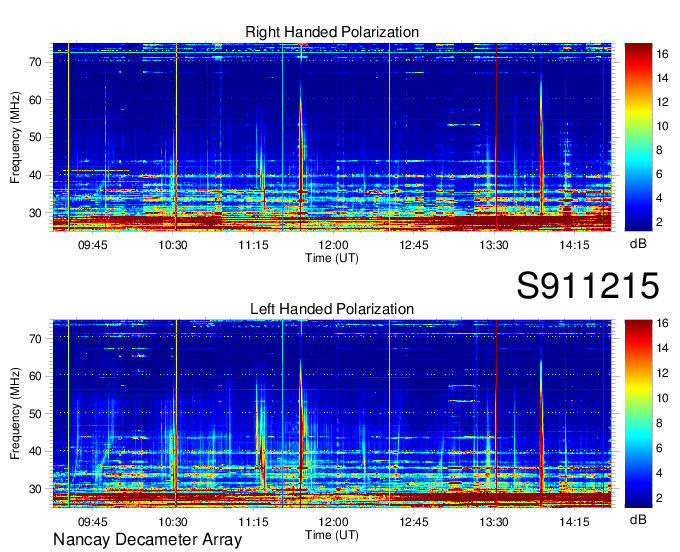Click the 'Right Handed Polarization' plot title
The height and width of the screenshot is (552, 680).
click(x=332, y=32)
